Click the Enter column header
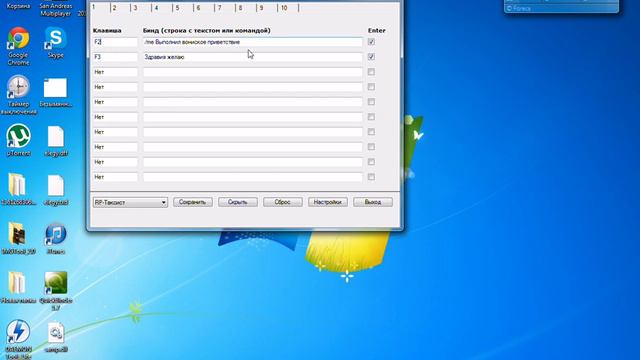 click(x=376, y=30)
